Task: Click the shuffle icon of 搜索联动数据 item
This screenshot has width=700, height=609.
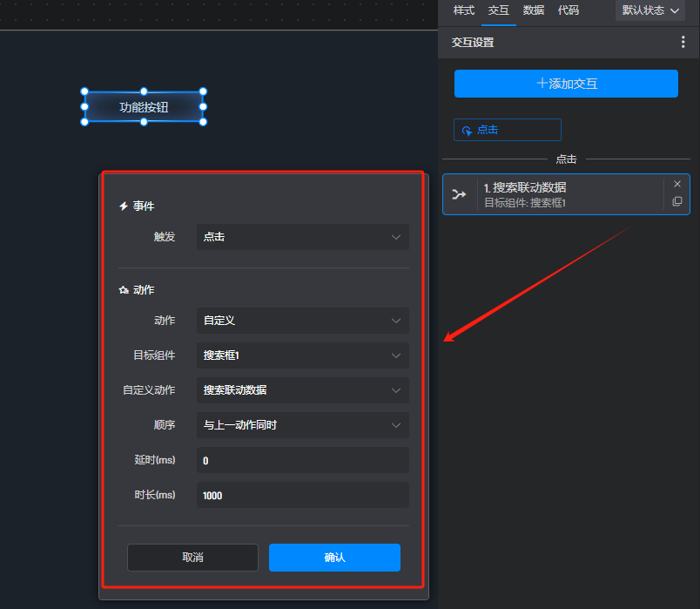Action: (x=459, y=194)
